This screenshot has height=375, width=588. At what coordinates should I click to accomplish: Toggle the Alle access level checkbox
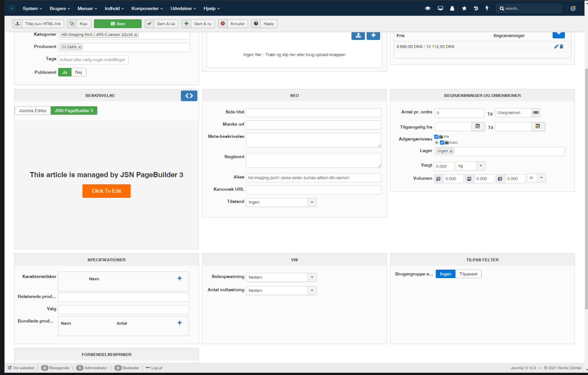[436, 137]
